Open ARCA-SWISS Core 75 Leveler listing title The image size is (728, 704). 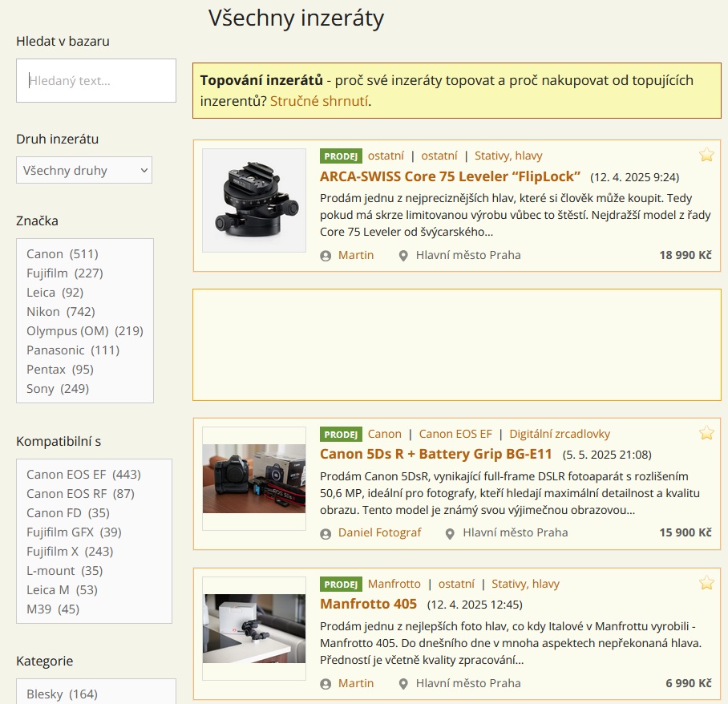450,176
